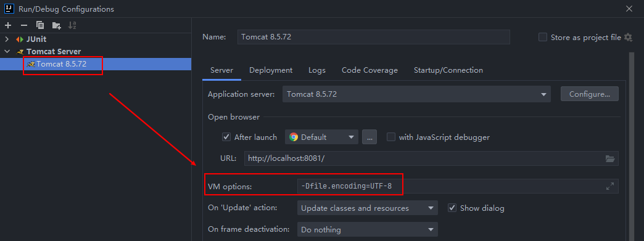Enable Store as project file
This screenshot has height=241, width=644.
coord(543,38)
